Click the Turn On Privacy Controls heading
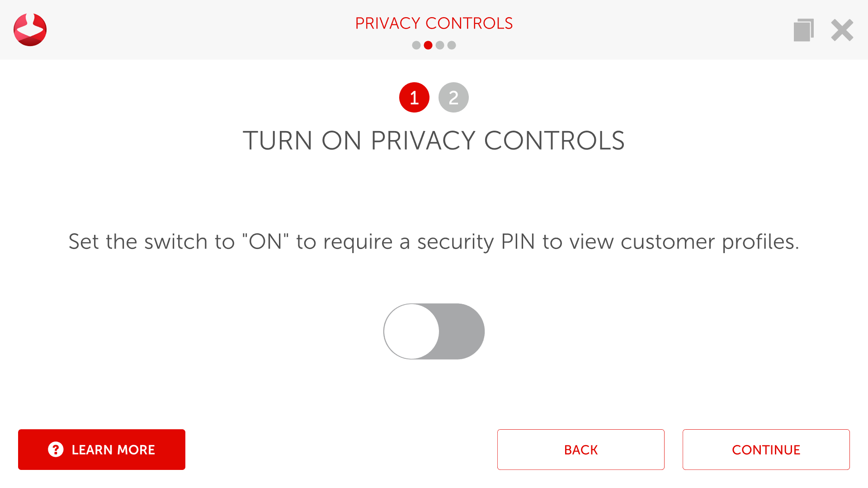Image resolution: width=868 pixels, height=488 pixels. pos(434,141)
